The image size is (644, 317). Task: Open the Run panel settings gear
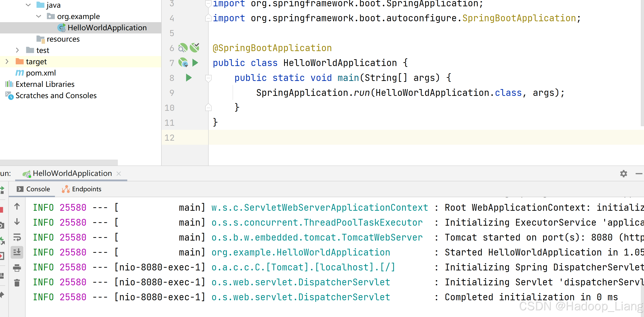tap(623, 173)
